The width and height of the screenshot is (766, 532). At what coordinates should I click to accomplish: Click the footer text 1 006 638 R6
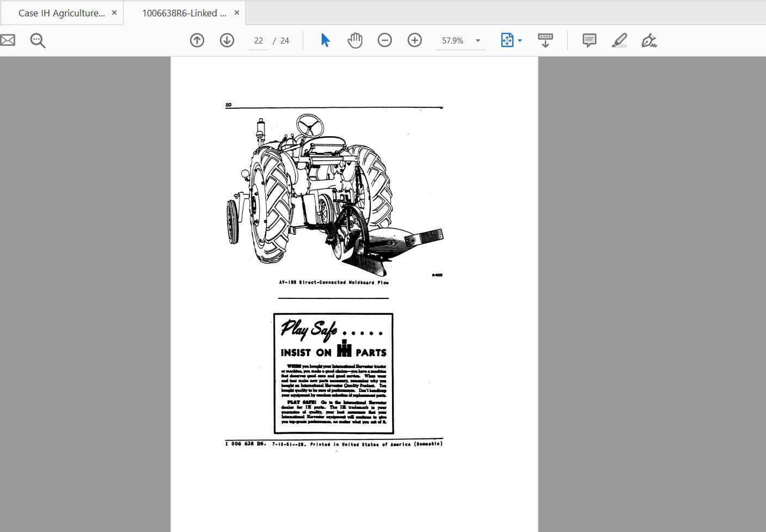coord(246,444)
